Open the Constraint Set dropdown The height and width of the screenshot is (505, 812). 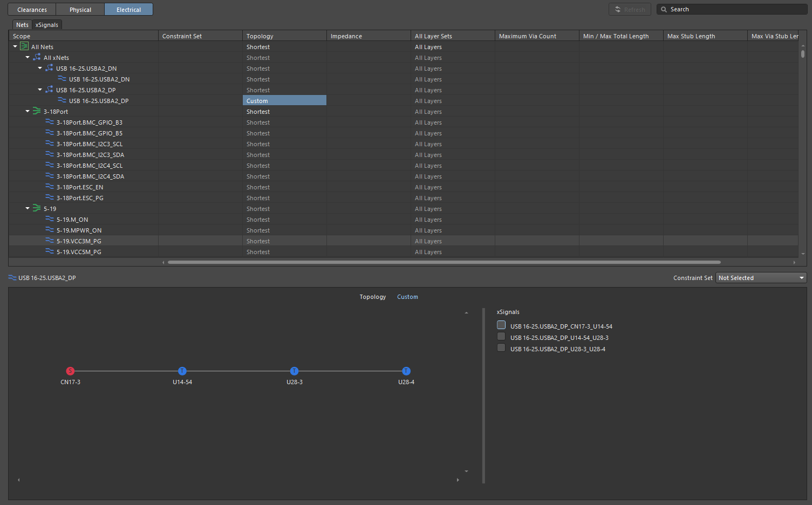(761, 278)
